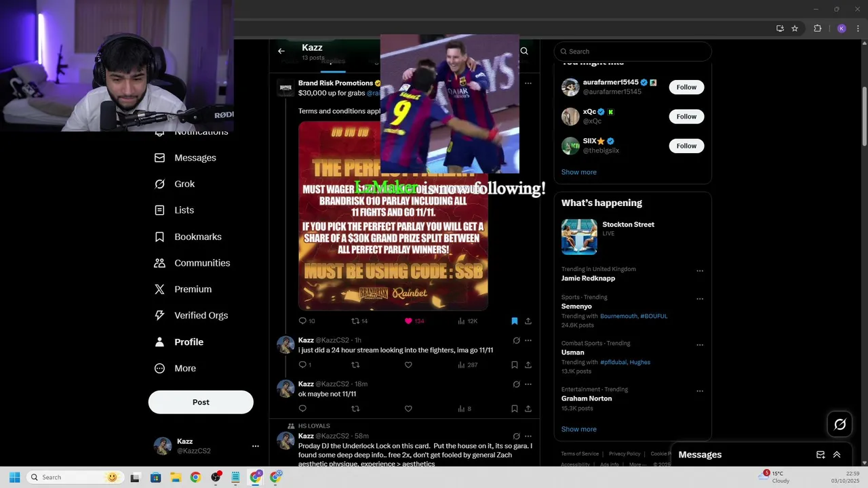Click the Profile person icon
The width and height of the screenshot is (868, 488).
[159, 342]
